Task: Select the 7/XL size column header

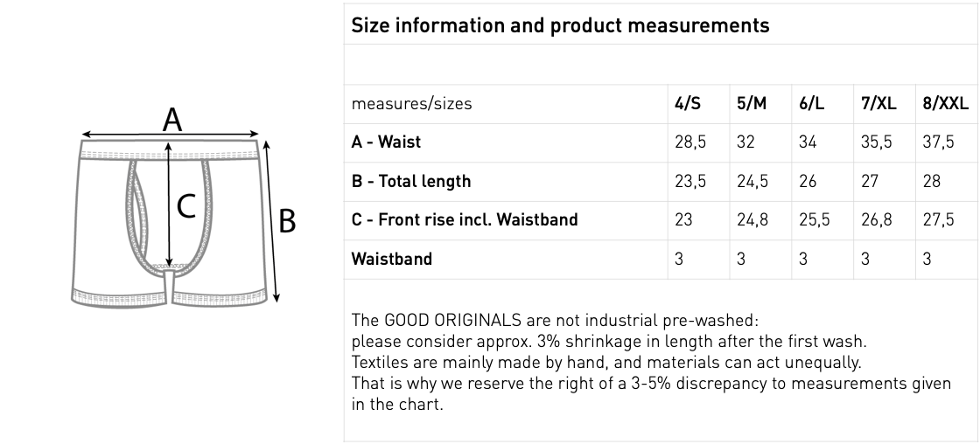Action: (x=878, y=103)
